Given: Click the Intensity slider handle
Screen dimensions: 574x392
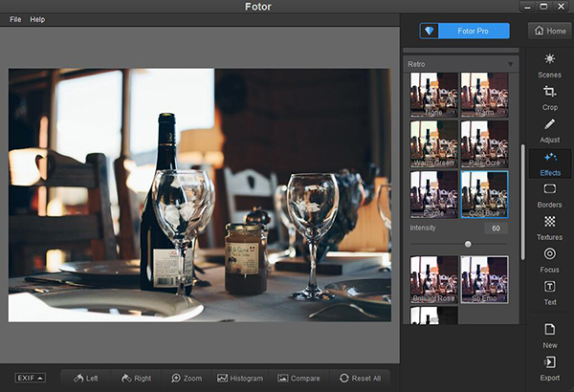Looking at the screenshot, I should (468, 244).
